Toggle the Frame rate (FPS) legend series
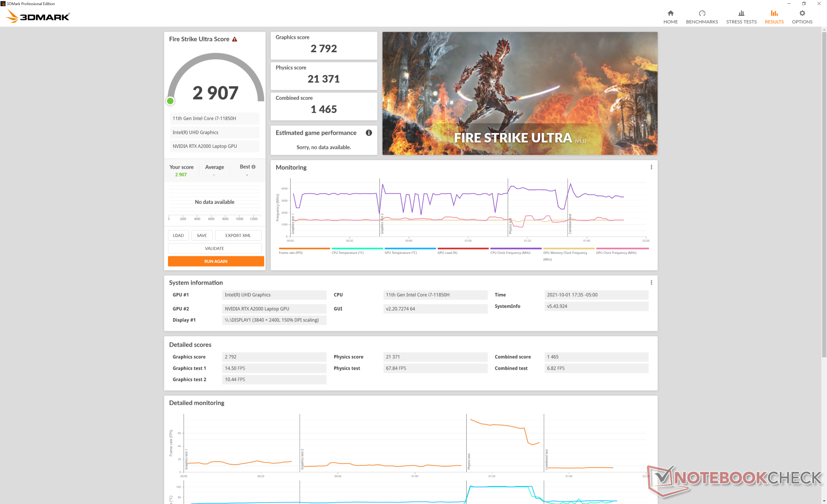827x504 pixels. point(304,251)
